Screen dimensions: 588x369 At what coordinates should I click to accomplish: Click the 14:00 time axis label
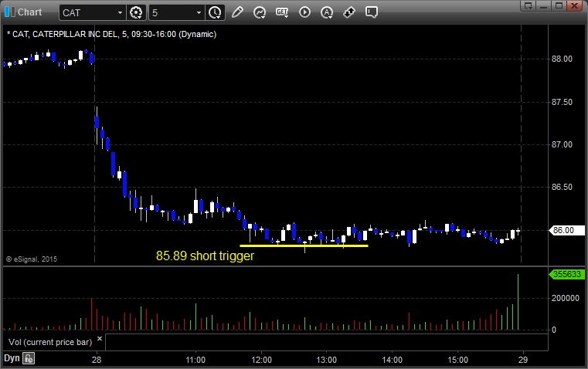point(393,360)
